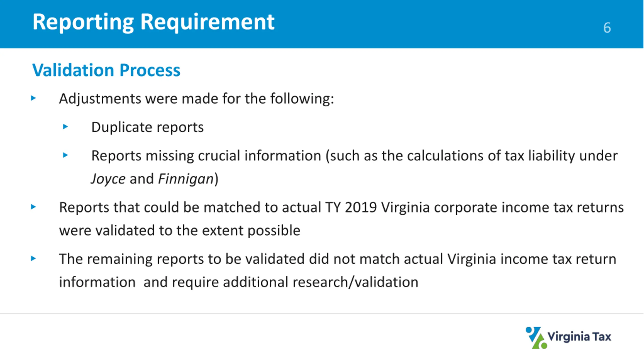Screen dimensions: 644x362
Task: Click the slide number 6 in header
Action: [607, 28]
